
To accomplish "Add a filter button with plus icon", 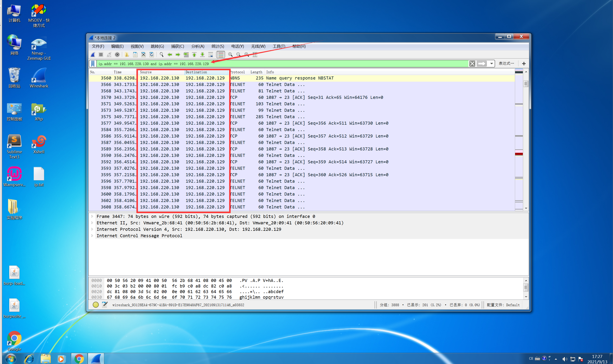I will pos(524,64).
